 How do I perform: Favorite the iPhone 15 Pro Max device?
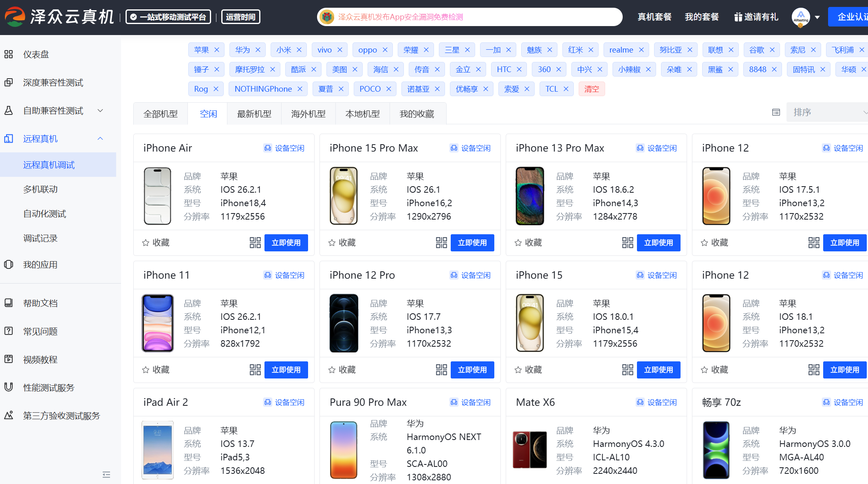point(342,243)
